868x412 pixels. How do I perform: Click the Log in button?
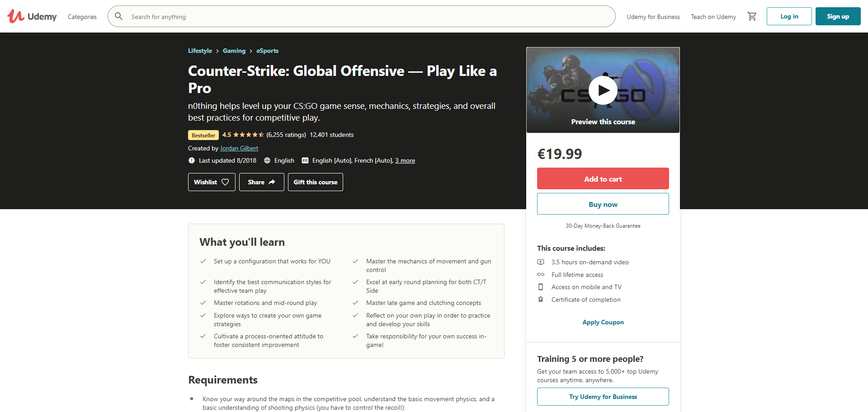789,16
